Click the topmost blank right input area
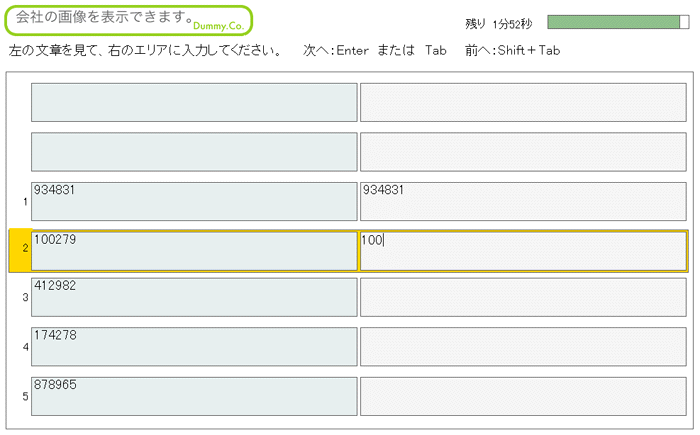Screen dimensions: 700x435 [x=523, y=102]
